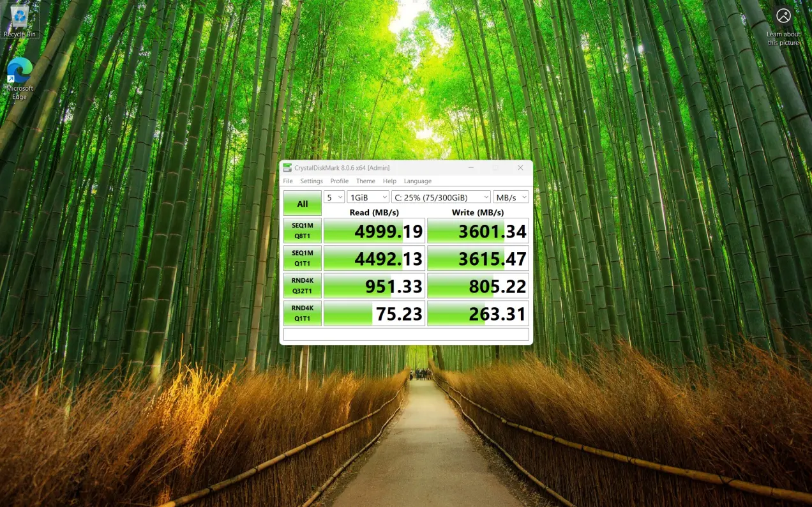Open the Profile menu
Image resolution: width=812 pixels, height=507 pixels.
click(x=340, y=181)
